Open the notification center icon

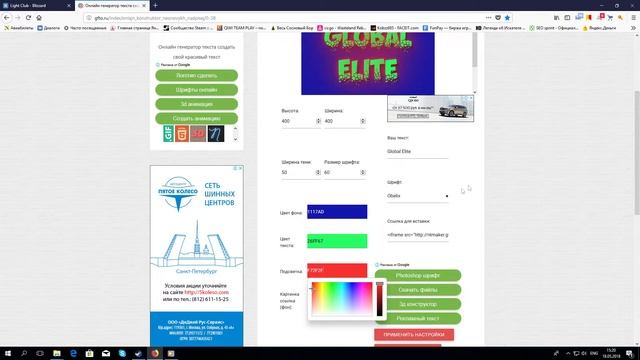[x=630, y=353]
